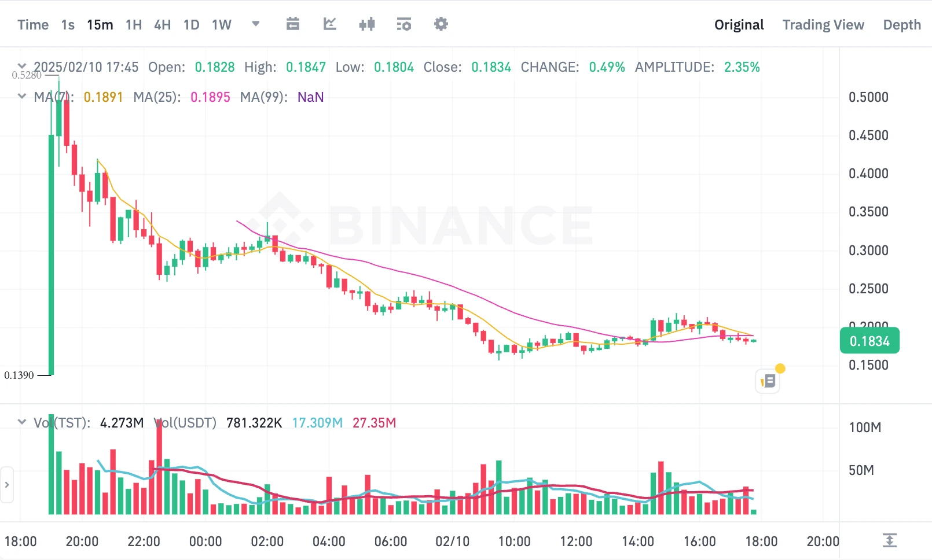Open the technical indicators line-chart icon
This screenshot has height=560, width=932.
pyautogui.click(x=330, y=24)
